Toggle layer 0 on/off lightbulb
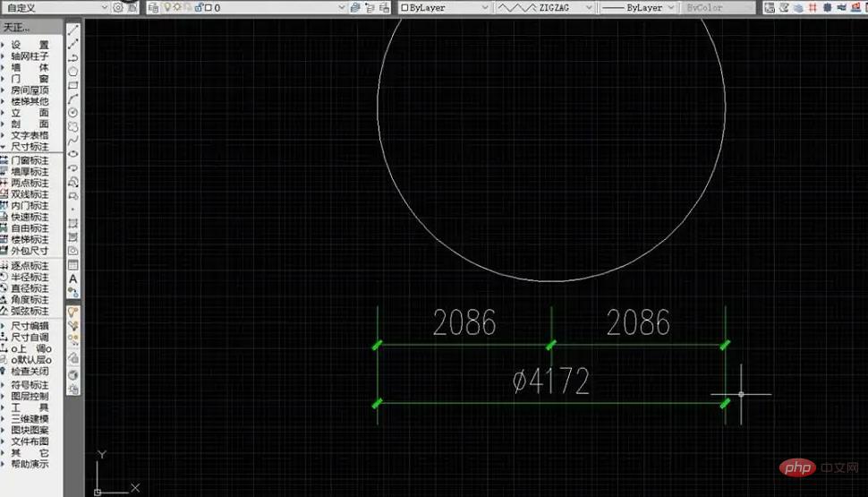The width and height of the screenshot is (868, 497). (x=167, y=7)
